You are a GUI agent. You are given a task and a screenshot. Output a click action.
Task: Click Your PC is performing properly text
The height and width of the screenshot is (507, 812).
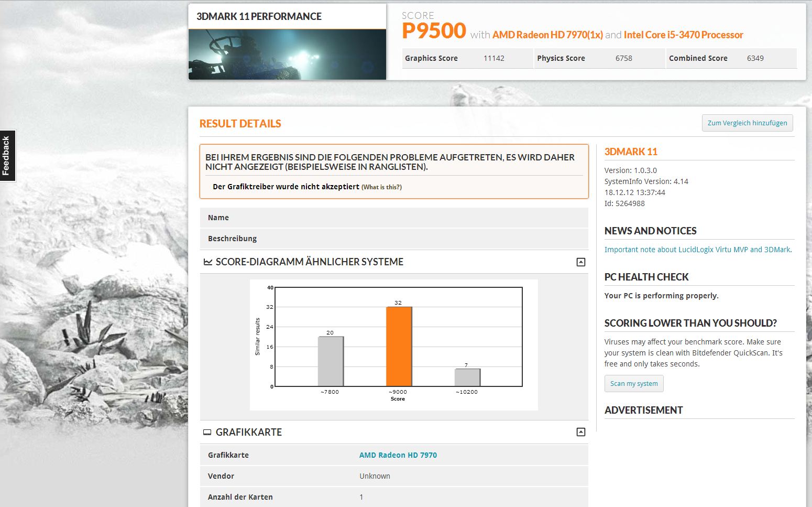click(x=662, y=296)
